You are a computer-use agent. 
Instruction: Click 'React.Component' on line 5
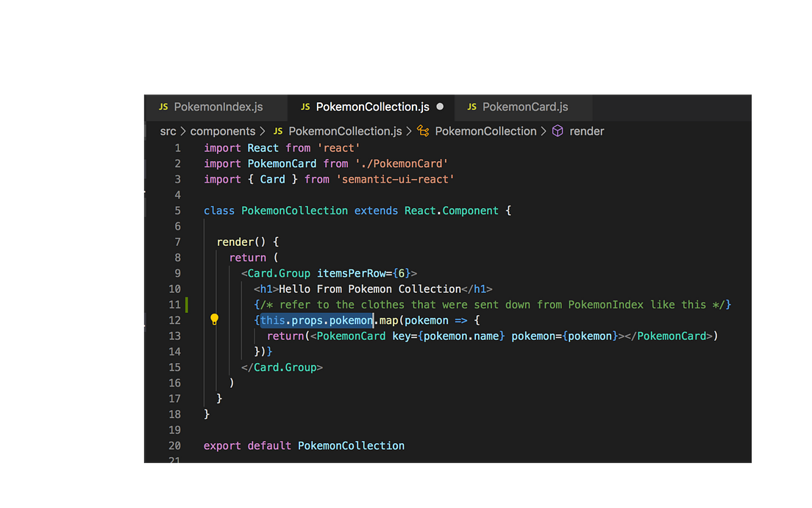coord(452,211)
